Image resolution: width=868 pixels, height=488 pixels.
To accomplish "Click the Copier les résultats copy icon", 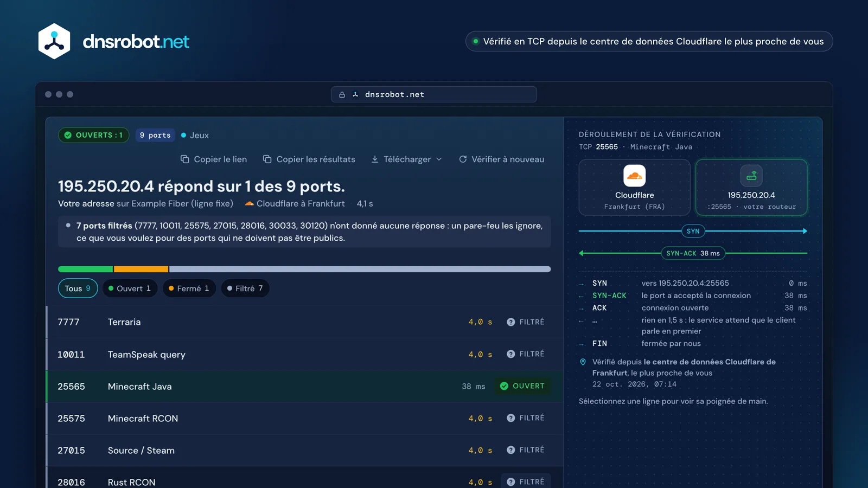I will pos(267,159).
